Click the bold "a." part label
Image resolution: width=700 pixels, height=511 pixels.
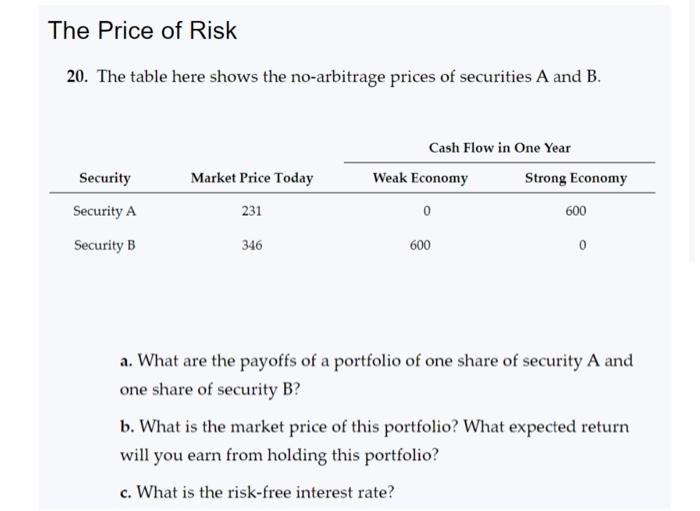pyautogui.click(x=126, y=360)
